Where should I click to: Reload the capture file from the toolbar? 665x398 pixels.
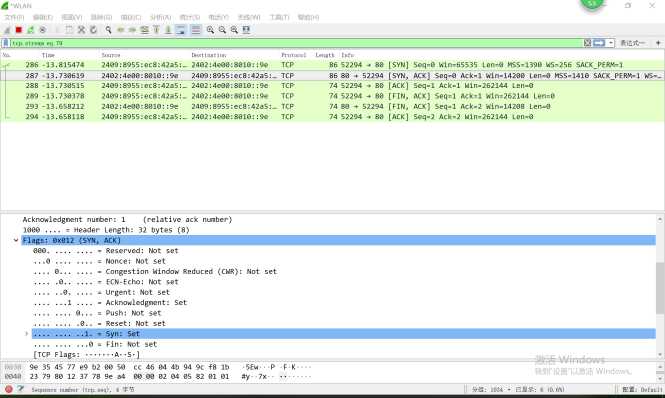(93, 30)
